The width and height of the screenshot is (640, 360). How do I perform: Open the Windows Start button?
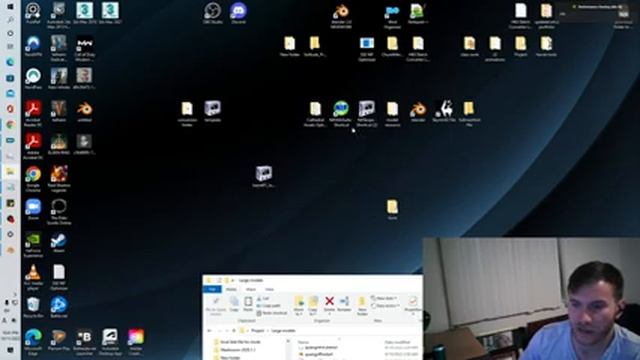(11, 7)
